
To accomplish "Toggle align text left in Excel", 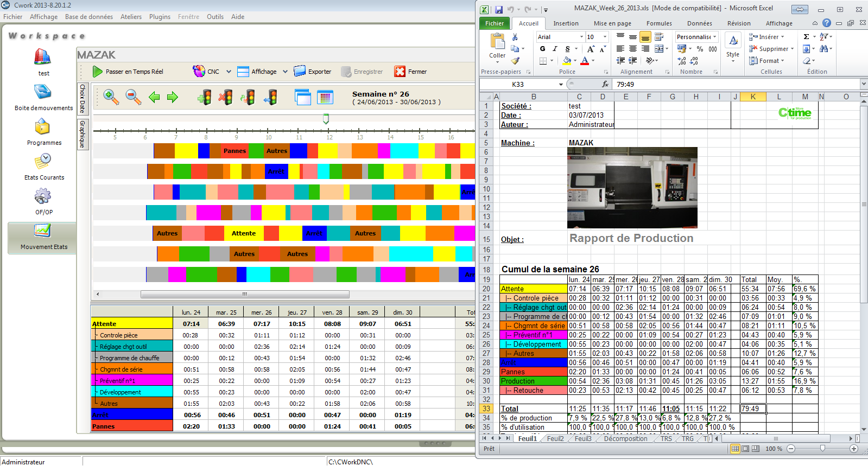I will tap(620, 49).
